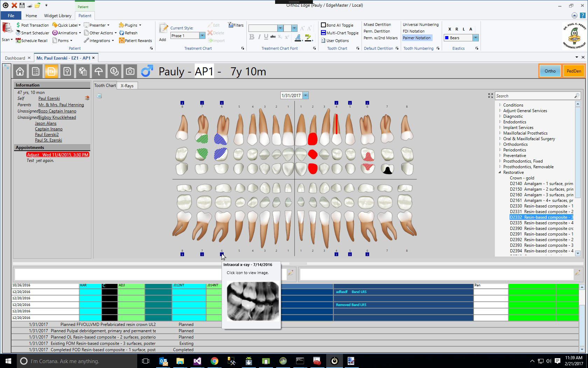Open Patient Rewards
This screenshot has height=368, width=588.
[x=135, y=41]
